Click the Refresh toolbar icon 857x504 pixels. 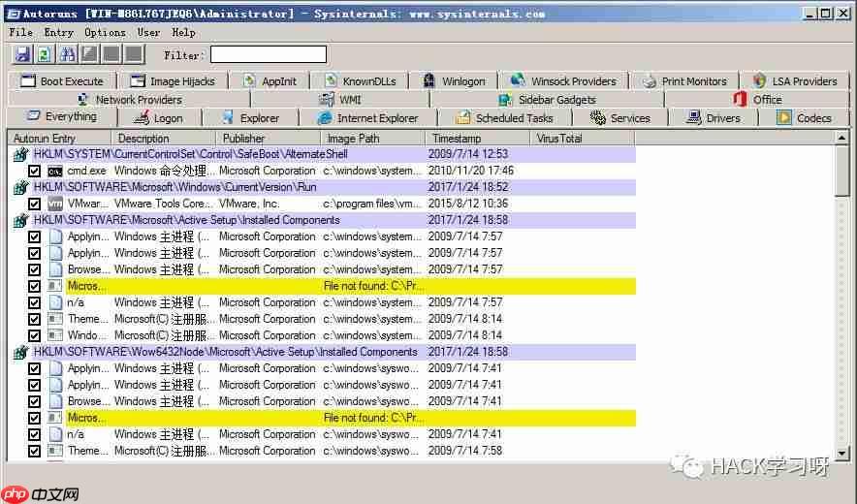(45, 54)
